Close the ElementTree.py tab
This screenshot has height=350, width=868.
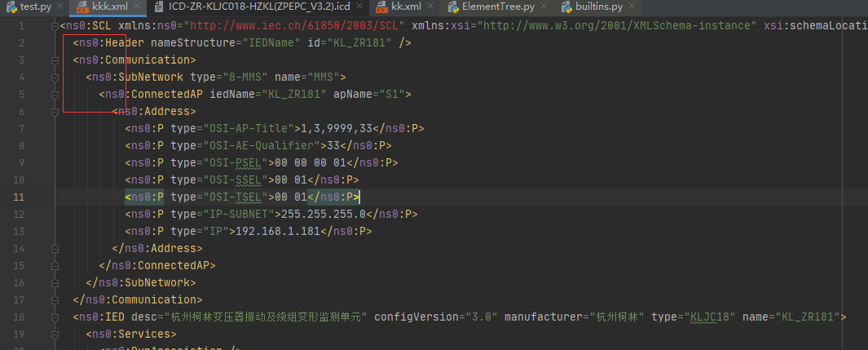click(x=543, y=7)
